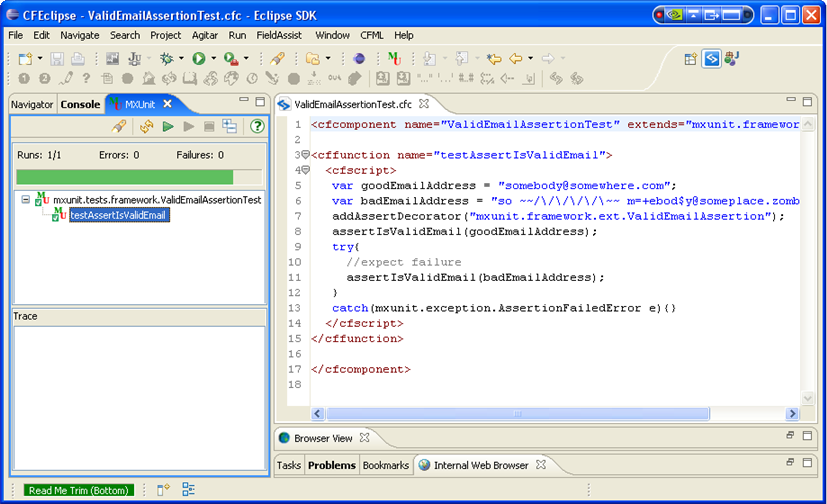Open the CFML menu
Screen dimensions: 827x504
click(371, 35)
